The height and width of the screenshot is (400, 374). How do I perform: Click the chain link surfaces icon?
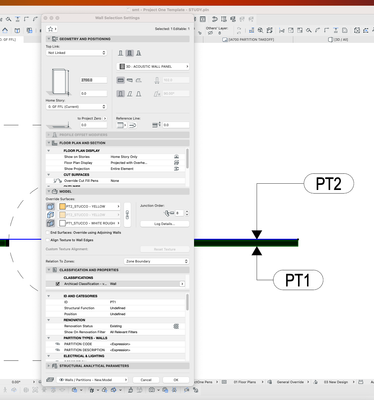coord(127,215)
